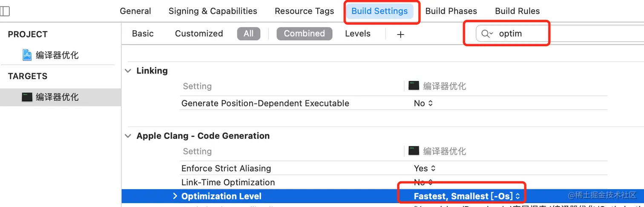Collapse the Linking section
644x207 pixels.
pyautogui.click(x=128, y=71)
